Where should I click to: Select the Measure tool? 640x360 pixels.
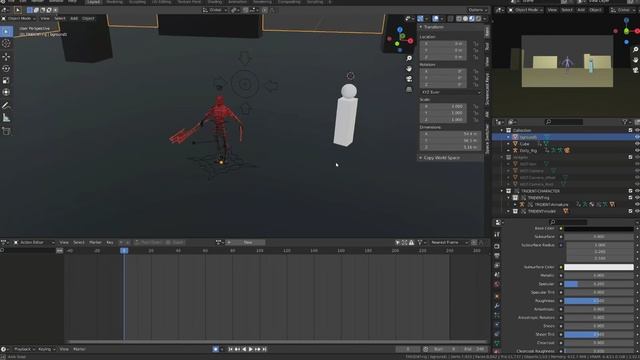6,118
